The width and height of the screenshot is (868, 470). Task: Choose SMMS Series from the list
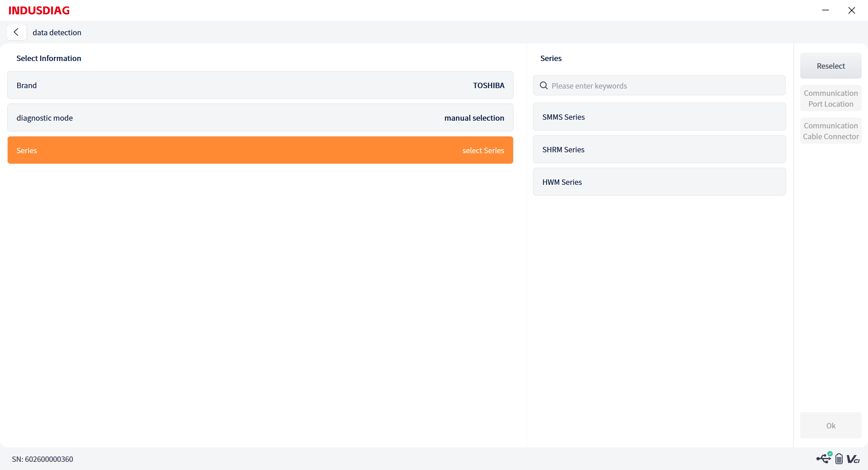point(659,117)
